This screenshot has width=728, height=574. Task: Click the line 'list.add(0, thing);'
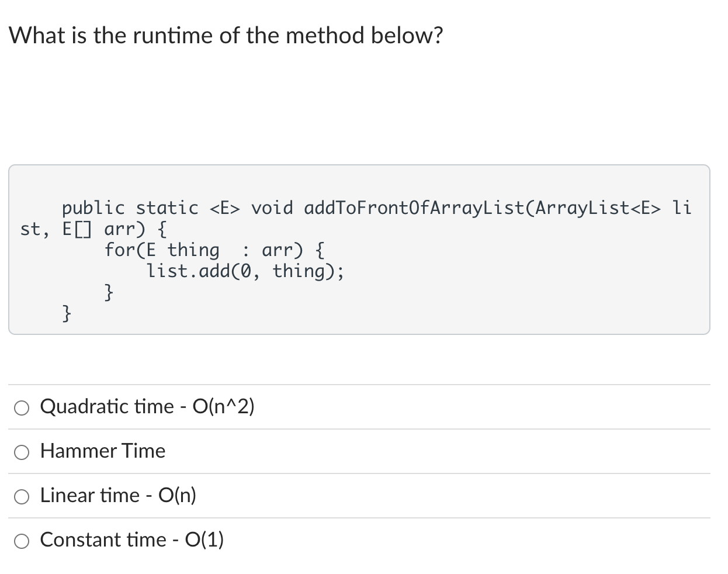(x=245, y=271)
